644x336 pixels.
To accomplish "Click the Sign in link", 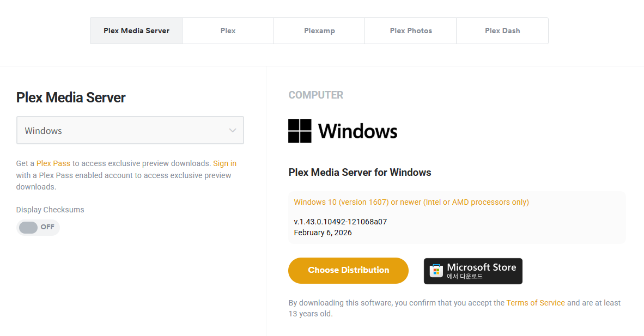I will [x=224, y=163].
